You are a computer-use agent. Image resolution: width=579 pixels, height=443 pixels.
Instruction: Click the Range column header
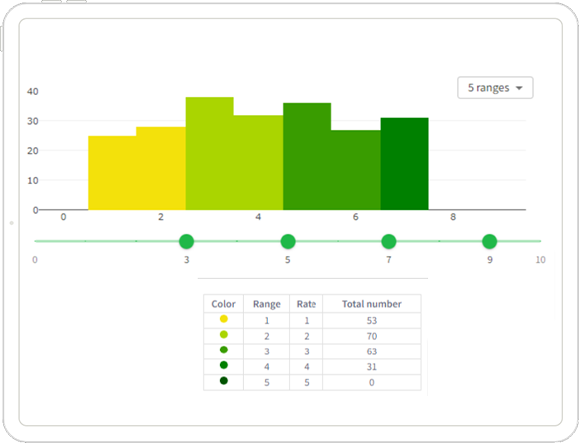pos(267,304)
